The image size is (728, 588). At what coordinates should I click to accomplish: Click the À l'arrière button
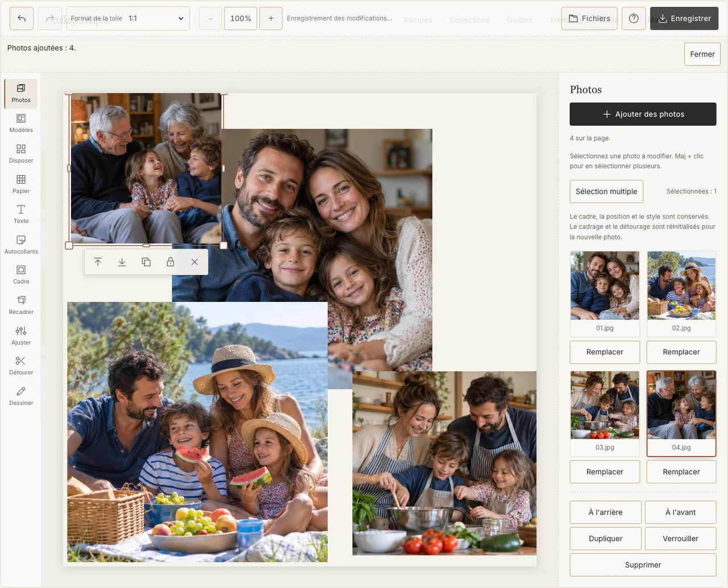point(606,512)
